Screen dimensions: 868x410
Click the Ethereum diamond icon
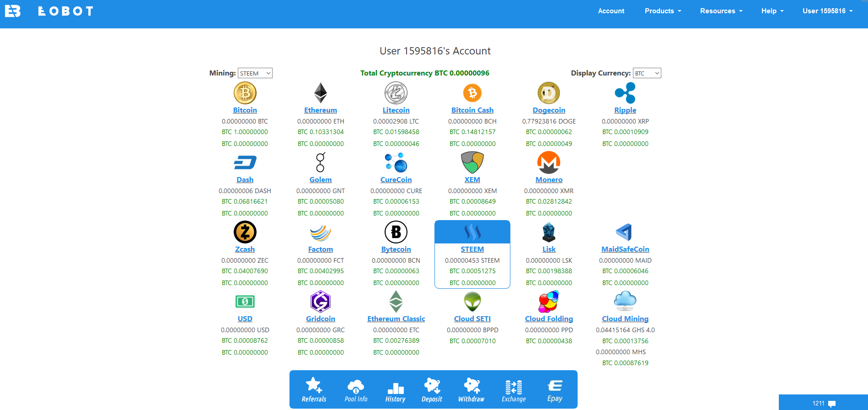pyautogui.click(x=321, y=93)
